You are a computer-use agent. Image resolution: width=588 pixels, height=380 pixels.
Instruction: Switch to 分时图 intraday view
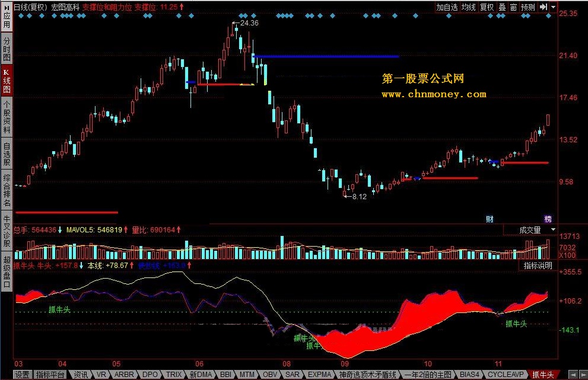click(7, 49)
